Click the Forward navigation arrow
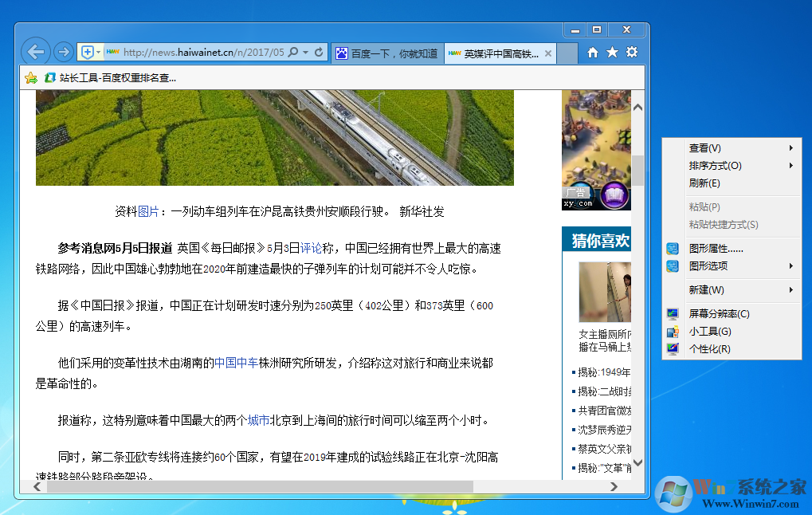 [x=63, y=51]
